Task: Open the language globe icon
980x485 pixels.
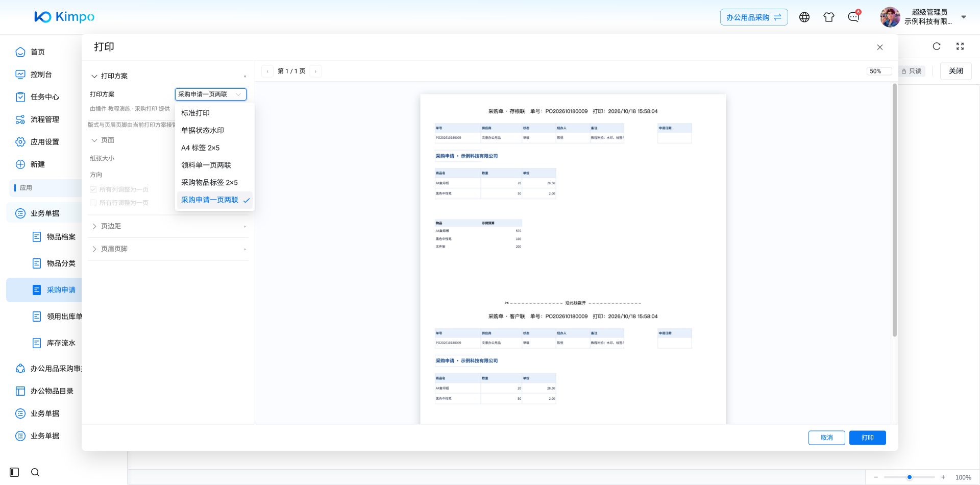Action: point(804,17)
